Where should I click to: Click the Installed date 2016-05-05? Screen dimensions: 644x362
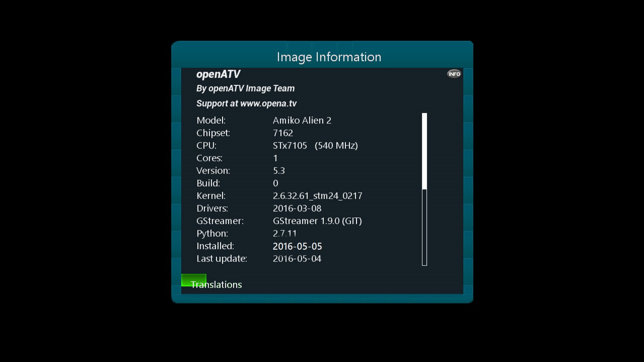pos(297,246)
